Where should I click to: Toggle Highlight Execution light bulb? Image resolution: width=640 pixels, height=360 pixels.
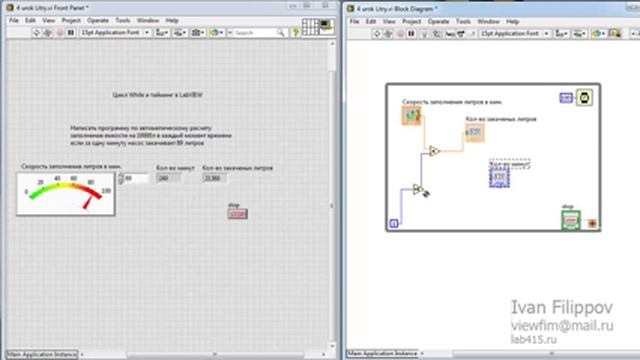coord(424,34)
